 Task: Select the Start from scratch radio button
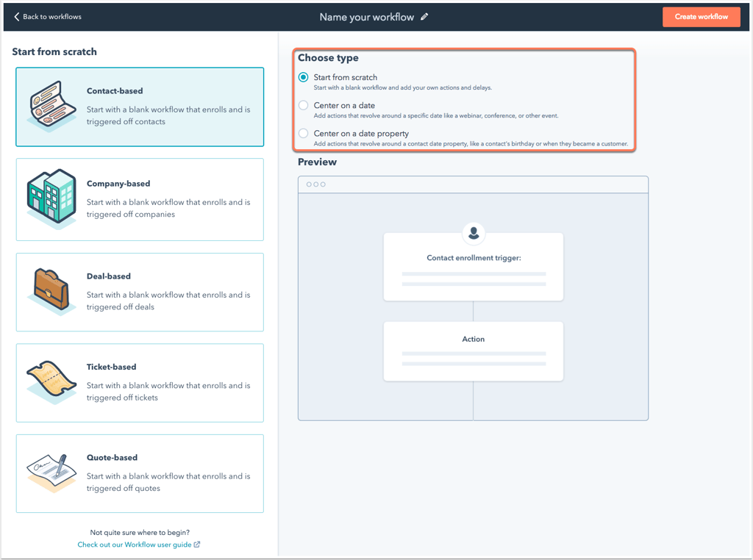(x=304, y=77)
